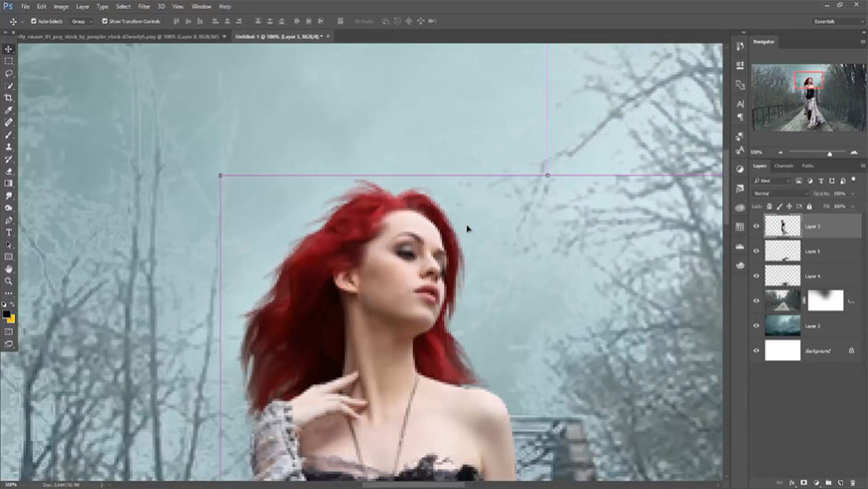Image resolution: width=868 pixels, height=489 pixels.
Task: Select the Gradient tool
Action: point(8,184)
